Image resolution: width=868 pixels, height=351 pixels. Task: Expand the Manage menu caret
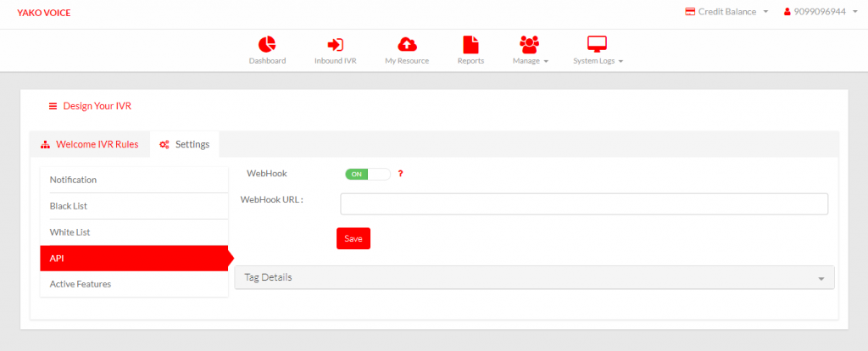point(546,61)
